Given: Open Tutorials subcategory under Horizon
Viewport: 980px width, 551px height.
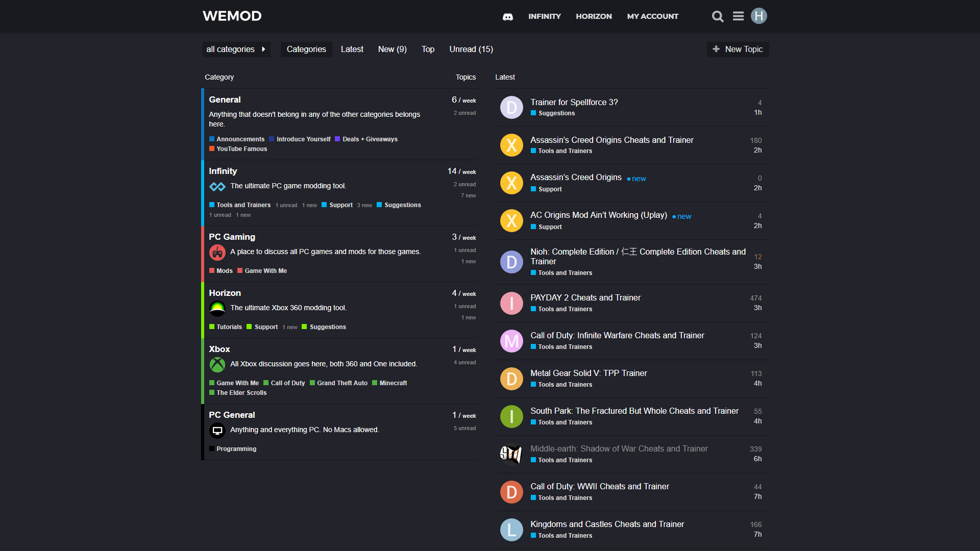Looking at the screenshot, I should pos(226,327).
